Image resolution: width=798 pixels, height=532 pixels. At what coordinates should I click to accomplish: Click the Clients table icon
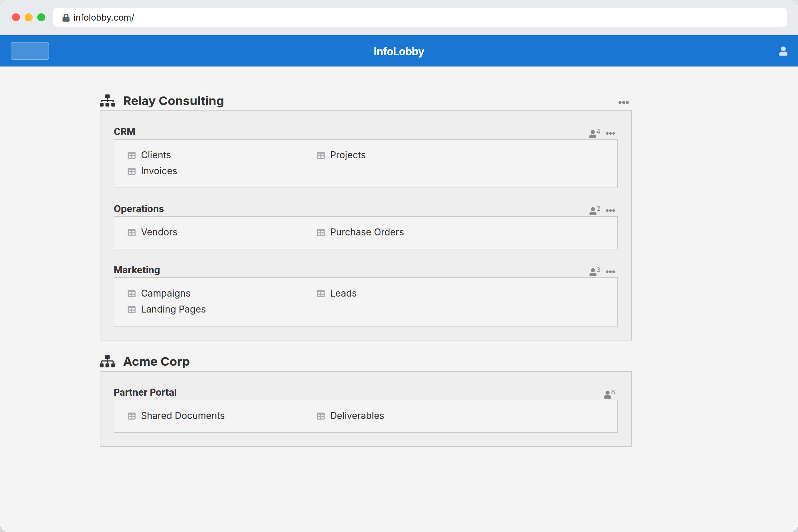pyautogui.click(x=132, y=155)
